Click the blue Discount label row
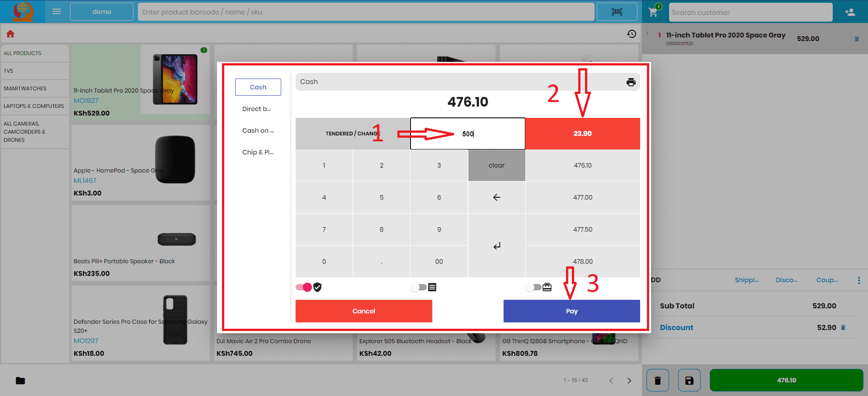 click(676, 327)
